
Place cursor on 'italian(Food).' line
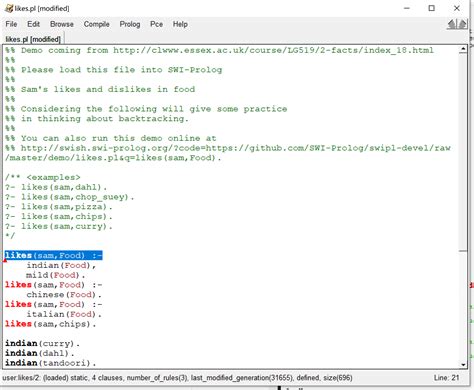point(64,314)
